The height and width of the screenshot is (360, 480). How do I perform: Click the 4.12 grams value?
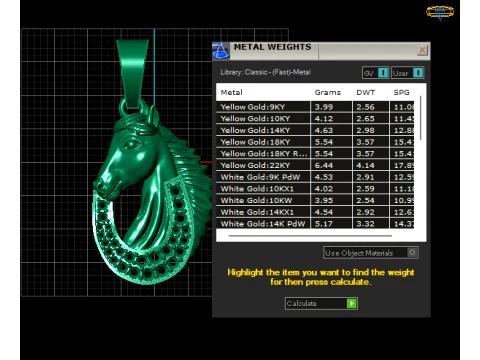click(324, 119)
